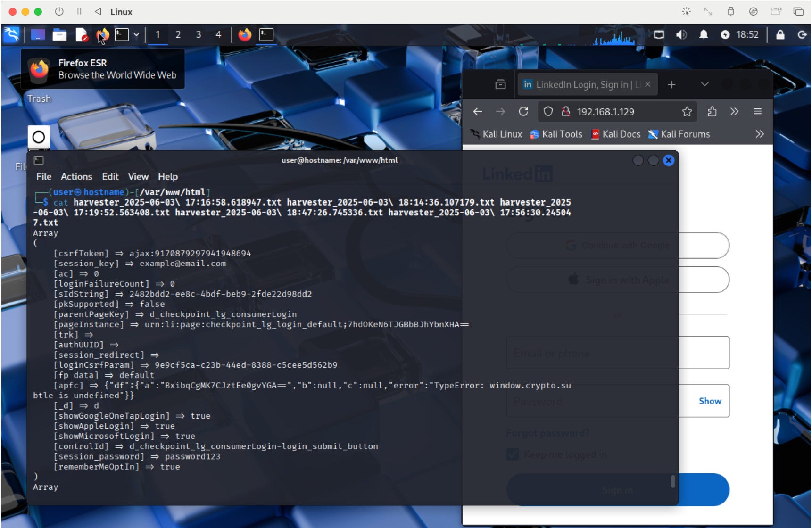Image resolution: width=812 pixels, height=528 pixels.
Task: Launch Firefox ESR from panel launcher
Action: (102, 35)
